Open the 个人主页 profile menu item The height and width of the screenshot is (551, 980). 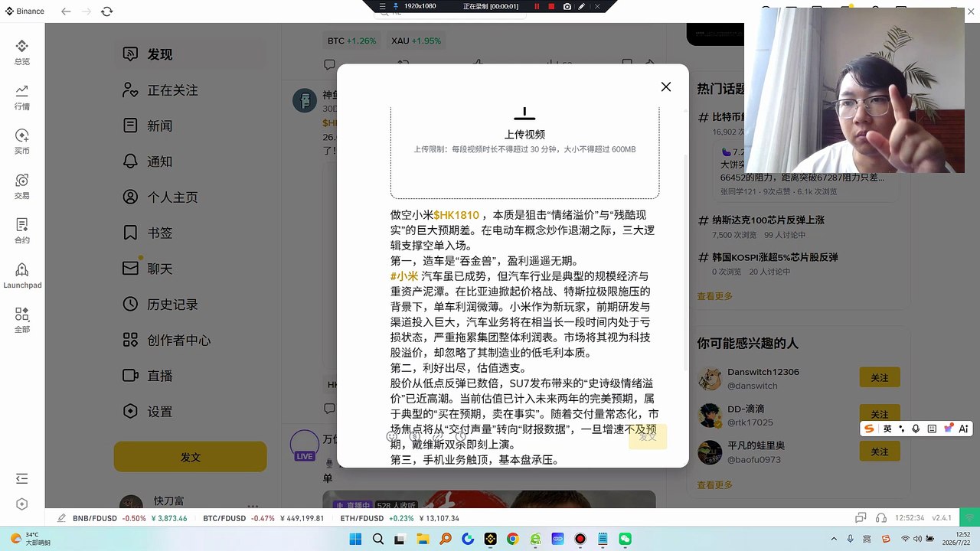point(190,197)
